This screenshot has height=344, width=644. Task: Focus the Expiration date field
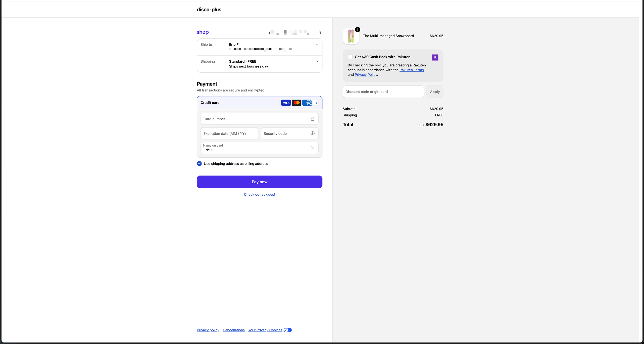[229, 133]
